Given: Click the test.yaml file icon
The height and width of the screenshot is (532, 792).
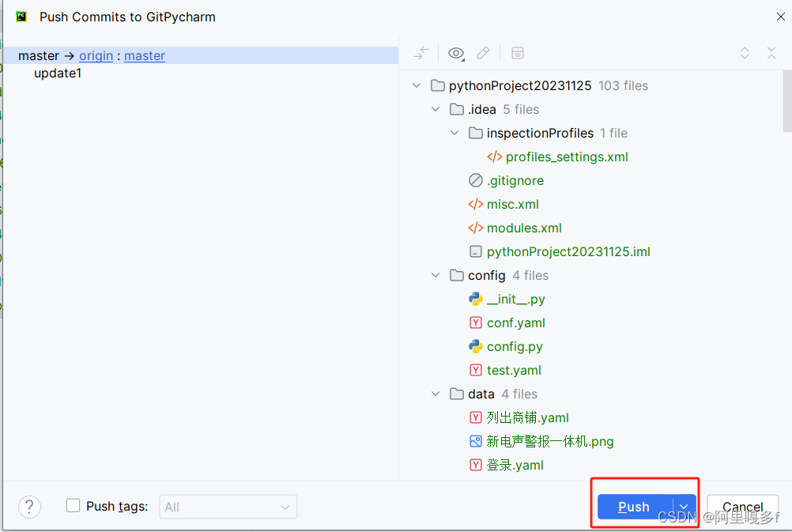Looking at the screenshot, I should 475,370.
